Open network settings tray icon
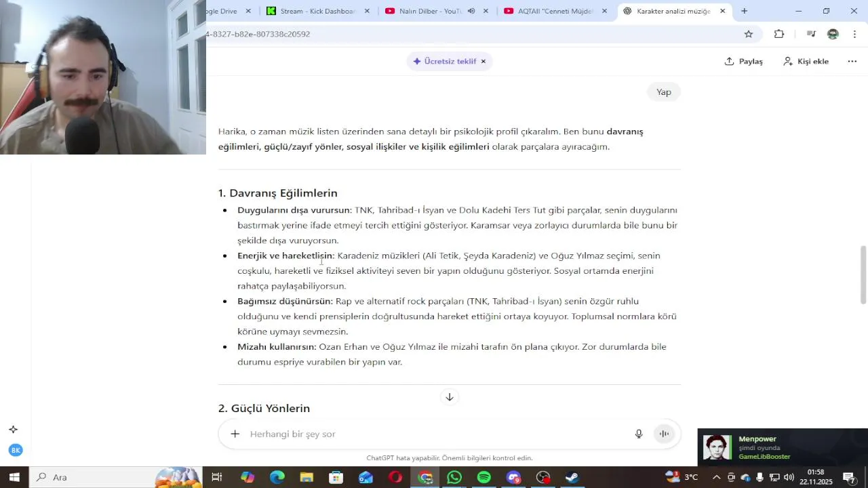This screenshot has height=488, width=868. click(x=774, y=477)
